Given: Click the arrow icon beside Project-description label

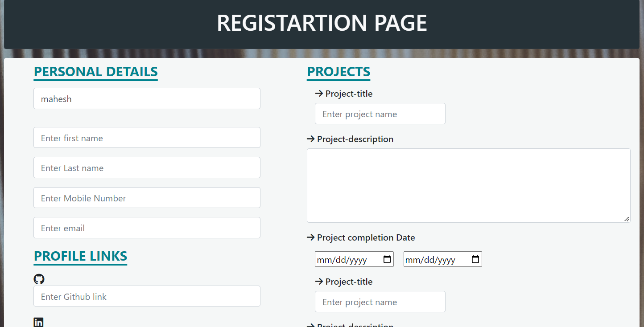Looking at the screenshot, I should click(311, 139).
